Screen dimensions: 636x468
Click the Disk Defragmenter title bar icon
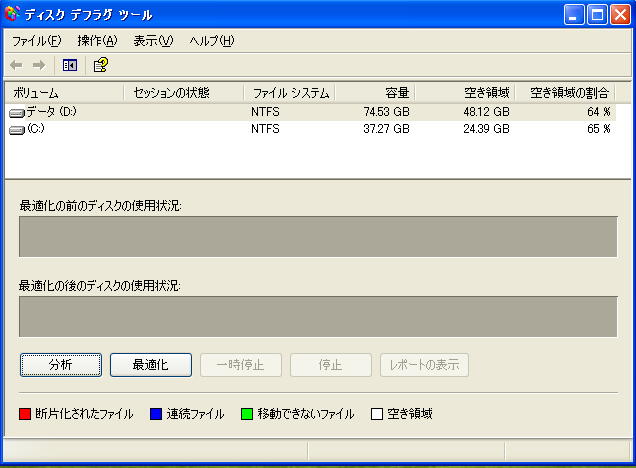pyautogui.click(x=12, y=14)
